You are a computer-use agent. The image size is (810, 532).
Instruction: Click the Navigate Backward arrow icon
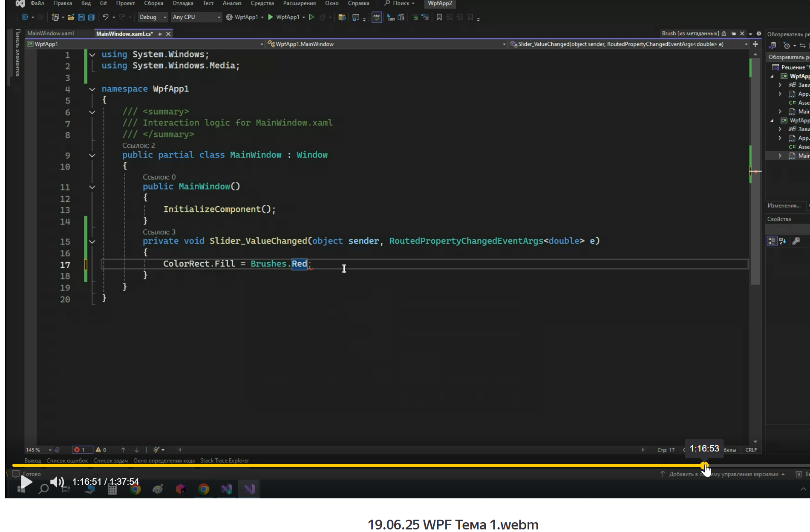pyautogui.click(x=25, y=17)
